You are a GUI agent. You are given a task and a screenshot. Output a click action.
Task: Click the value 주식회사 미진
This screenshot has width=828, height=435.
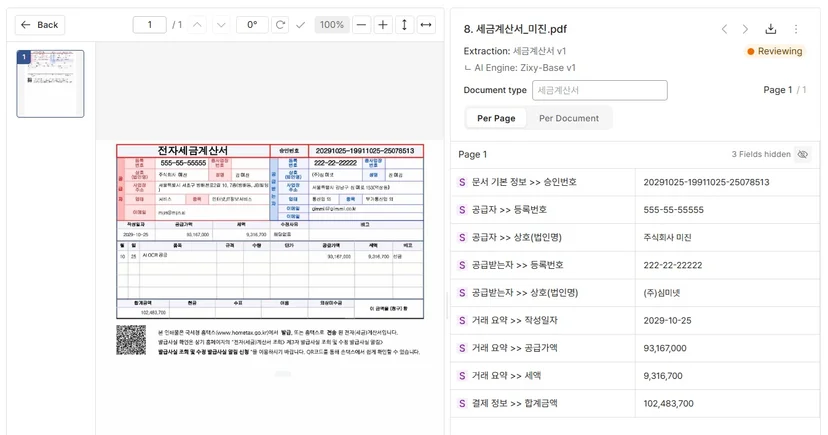[x=667, y=238]
